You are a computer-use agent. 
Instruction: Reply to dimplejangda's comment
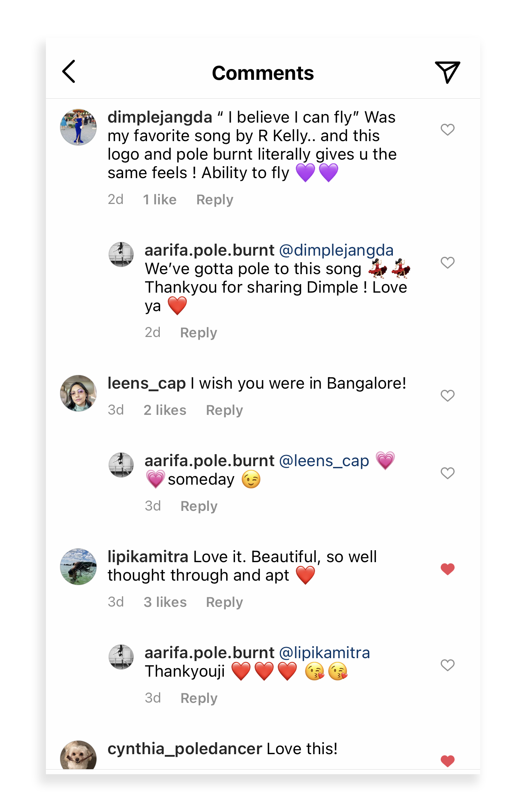click(215, 200)
